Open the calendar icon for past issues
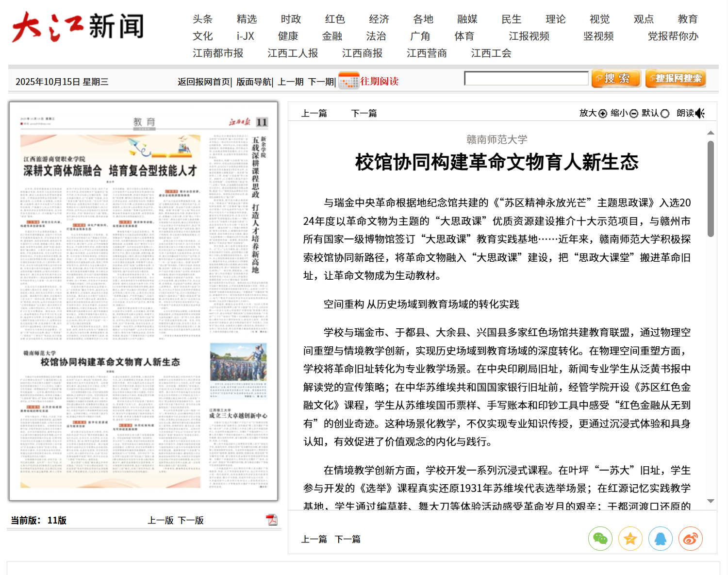The height and width of the screenshot is (575, 728). [348, 81]
